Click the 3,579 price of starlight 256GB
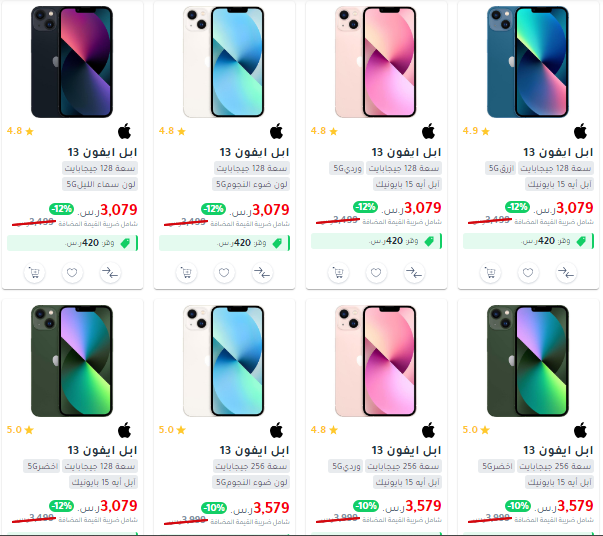 point(271,508)
